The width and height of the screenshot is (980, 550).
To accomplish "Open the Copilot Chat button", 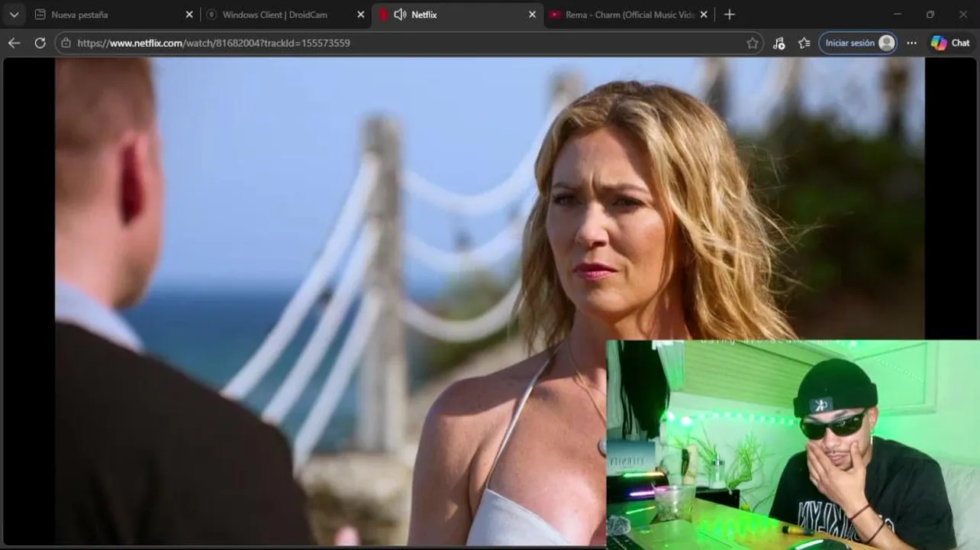I will click(x=950, y=43).
